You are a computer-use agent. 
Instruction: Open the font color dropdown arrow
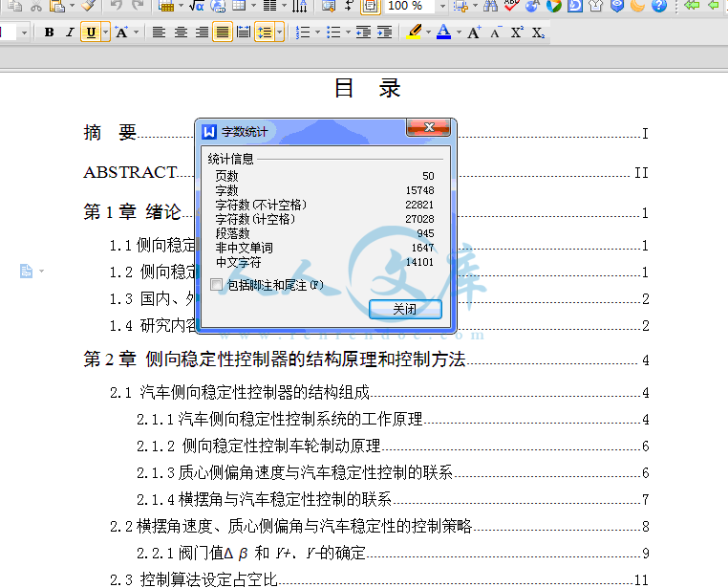[x=459, y=33]
